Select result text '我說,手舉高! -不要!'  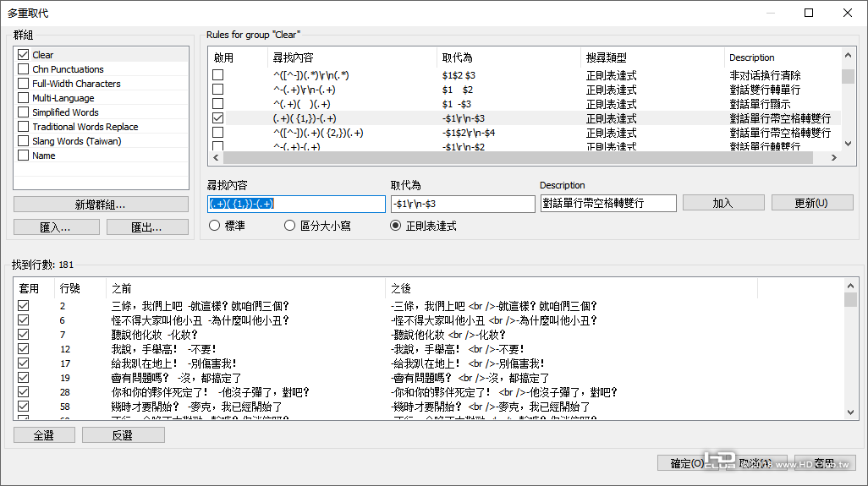click(164, 349)
